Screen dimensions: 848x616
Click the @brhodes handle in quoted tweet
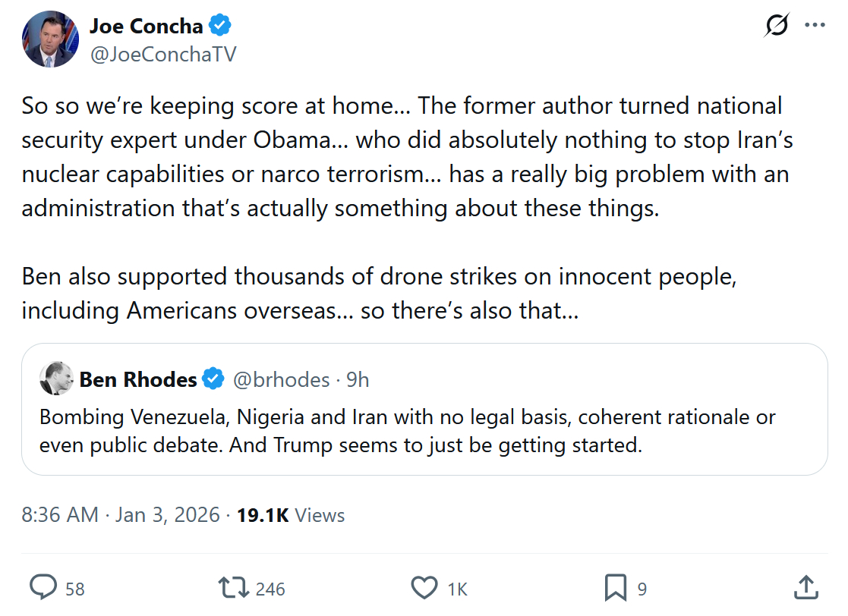click(x=281, y=379)
